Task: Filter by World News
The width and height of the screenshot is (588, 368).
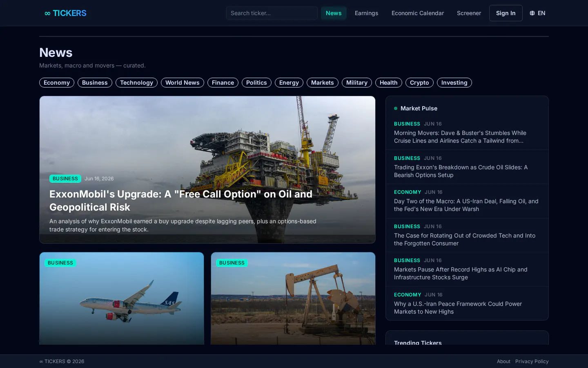Action: pyautogui.click(x=183, y=83)
